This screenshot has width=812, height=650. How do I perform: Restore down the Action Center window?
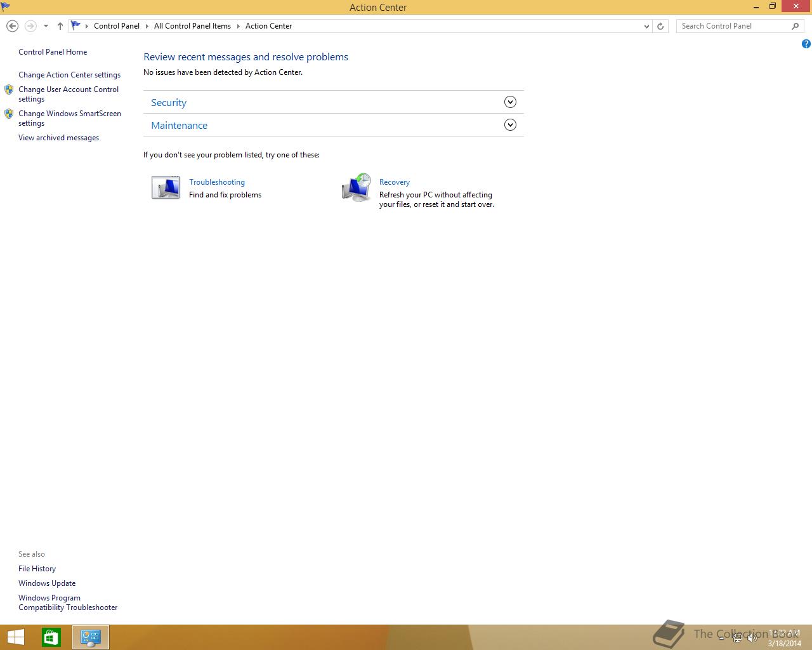click(x=773, y=6)
